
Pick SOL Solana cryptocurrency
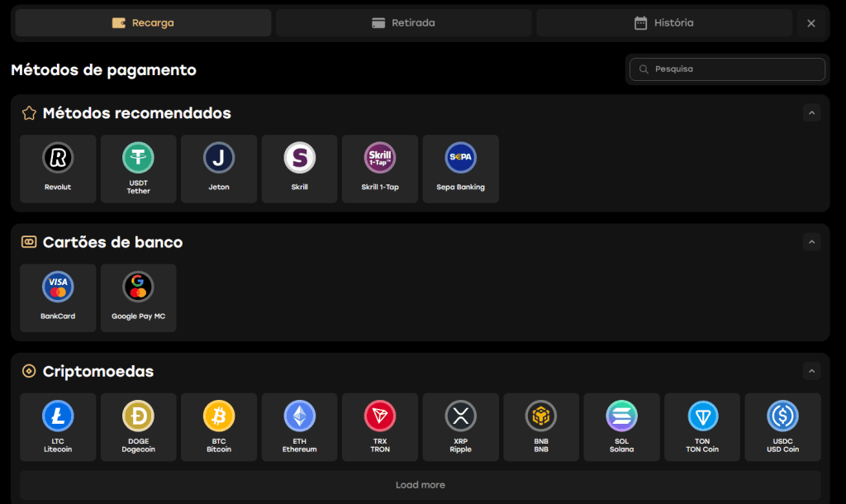click(x=621, y=427)
